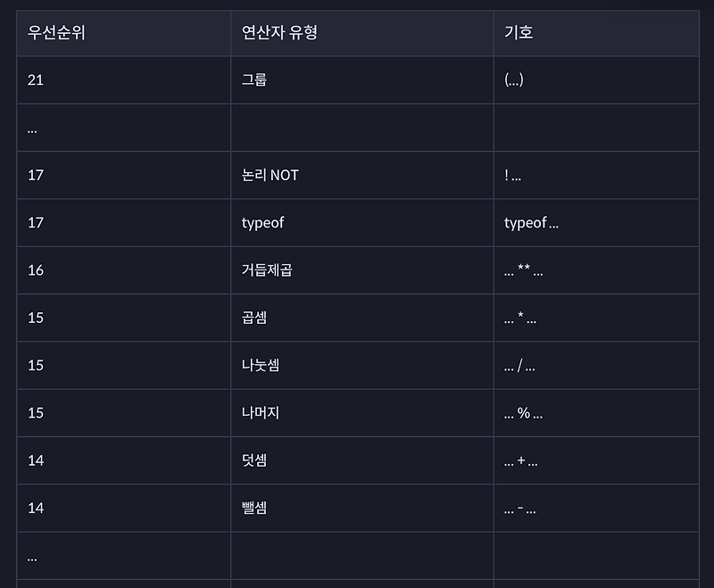Click the (...) symbol cell
714x588 pixels.
[x=596, y=80]
